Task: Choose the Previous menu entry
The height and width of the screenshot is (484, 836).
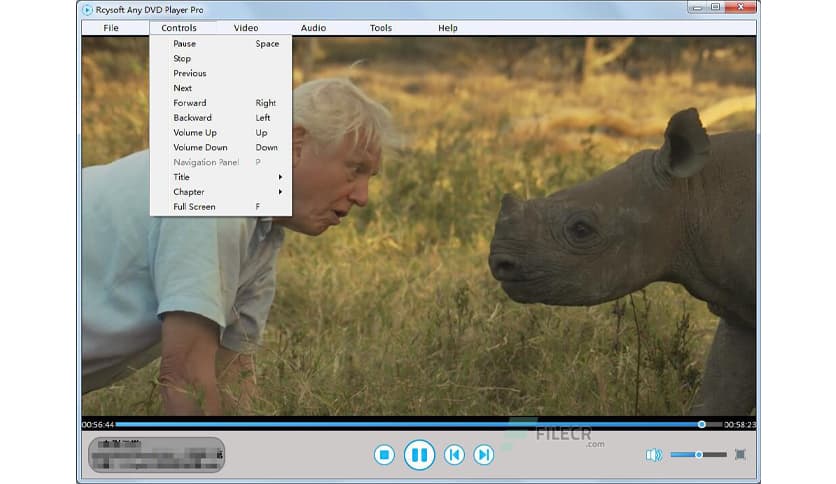Action: click(221, 74)
